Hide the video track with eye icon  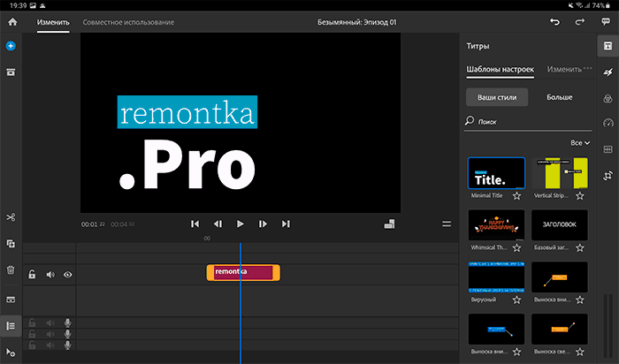tap(68, 275)
